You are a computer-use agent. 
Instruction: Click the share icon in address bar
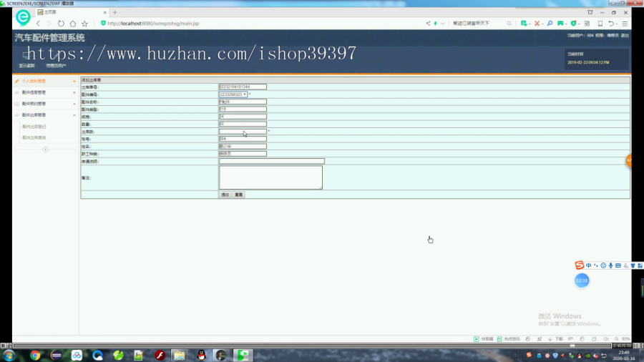click(428, 24)
